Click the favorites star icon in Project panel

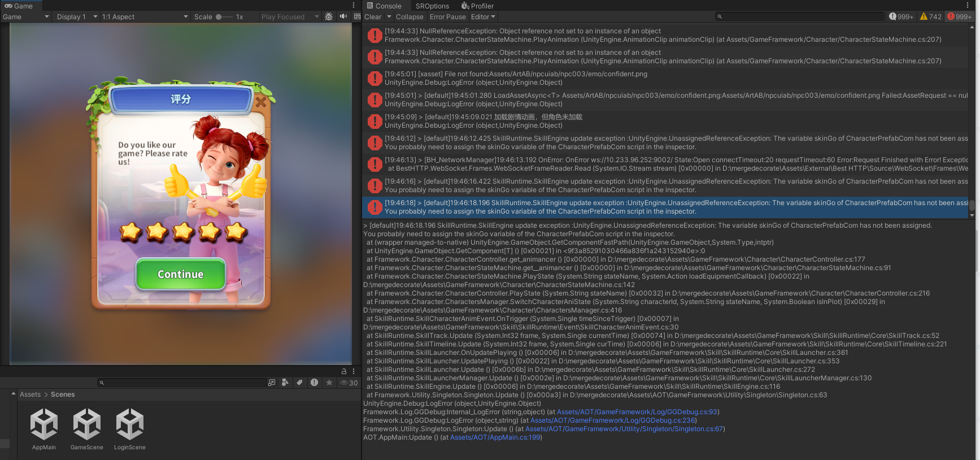pyautogui.click(x=329, y=383)
